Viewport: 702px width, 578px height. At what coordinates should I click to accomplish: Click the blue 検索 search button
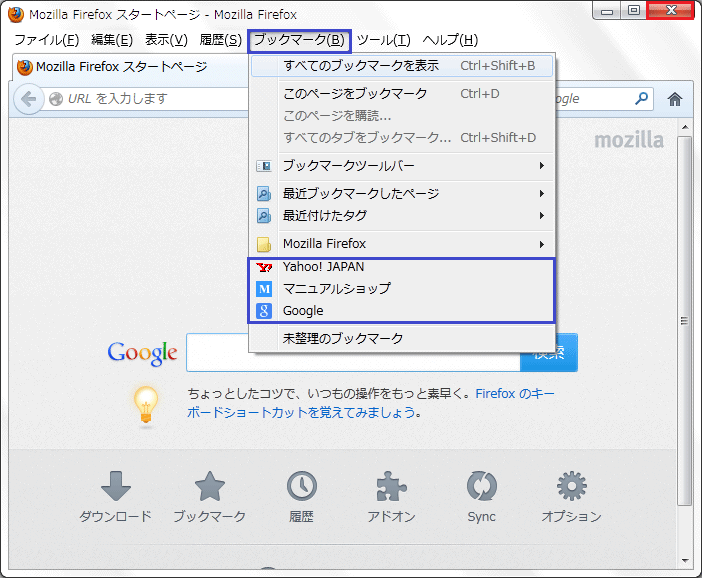[549, 352]
